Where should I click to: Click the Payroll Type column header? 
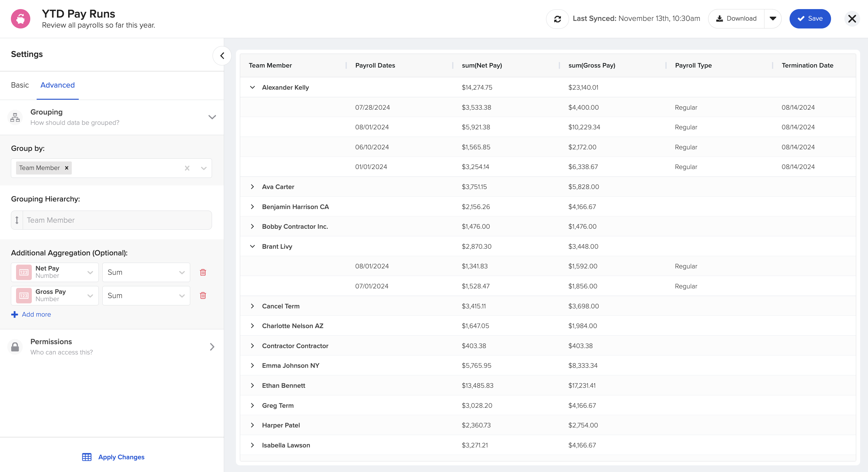tap(694, 65)
